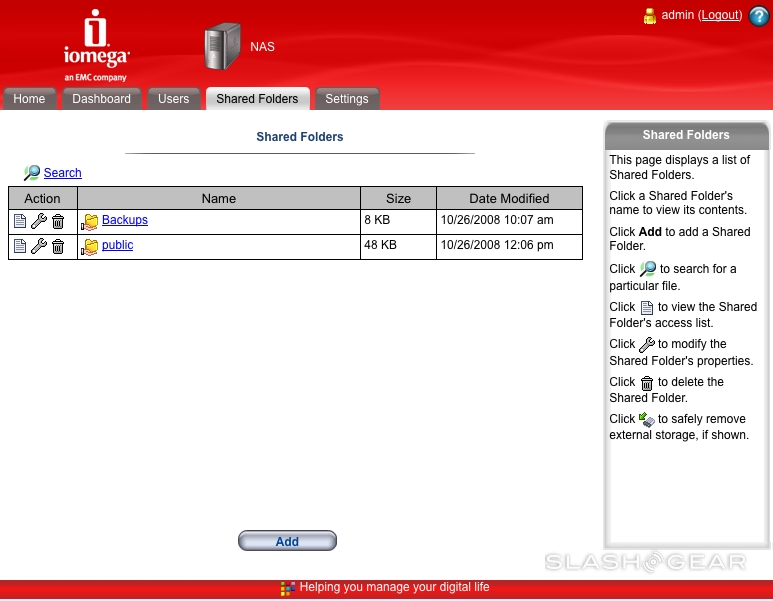Go to the Users tab
The width and height of the screenshot is (773, 601).
pos(173,99)
